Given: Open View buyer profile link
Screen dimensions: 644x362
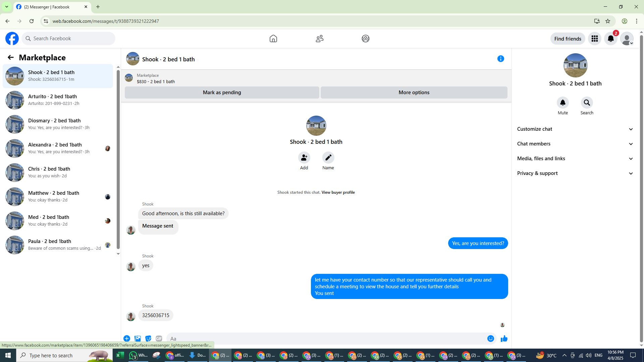Looking at the screenshot, I should point(338,192).
